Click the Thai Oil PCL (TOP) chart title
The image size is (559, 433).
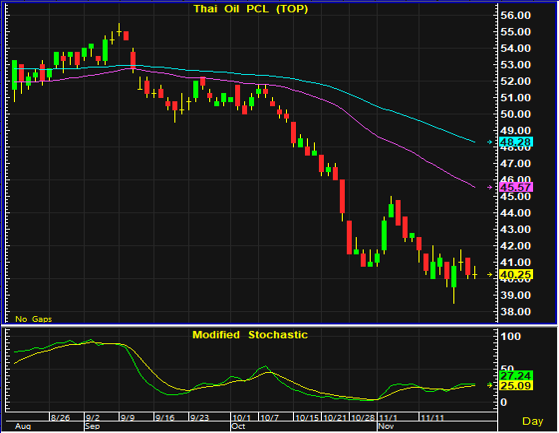(x=251, y=9)
